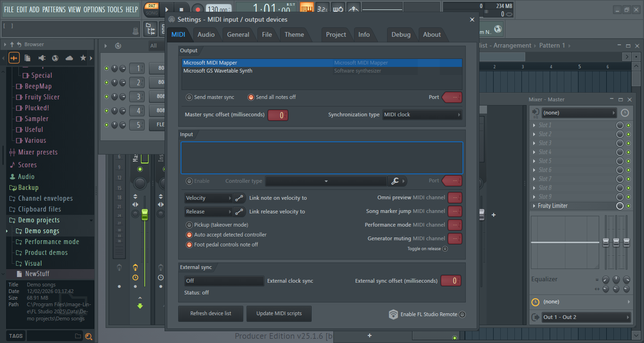
Task: Click the Update MIDI scripts button
Action: tap(279, 313)
